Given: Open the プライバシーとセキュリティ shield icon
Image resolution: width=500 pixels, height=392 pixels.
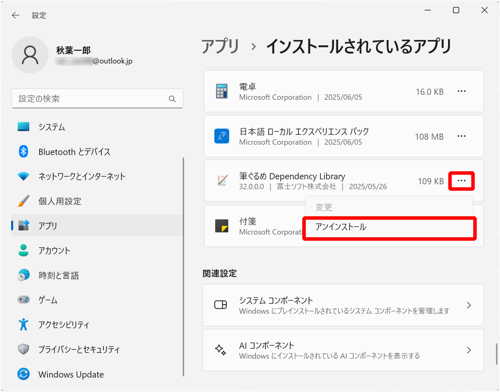Looking at the screenshot, I should (23, 349).
